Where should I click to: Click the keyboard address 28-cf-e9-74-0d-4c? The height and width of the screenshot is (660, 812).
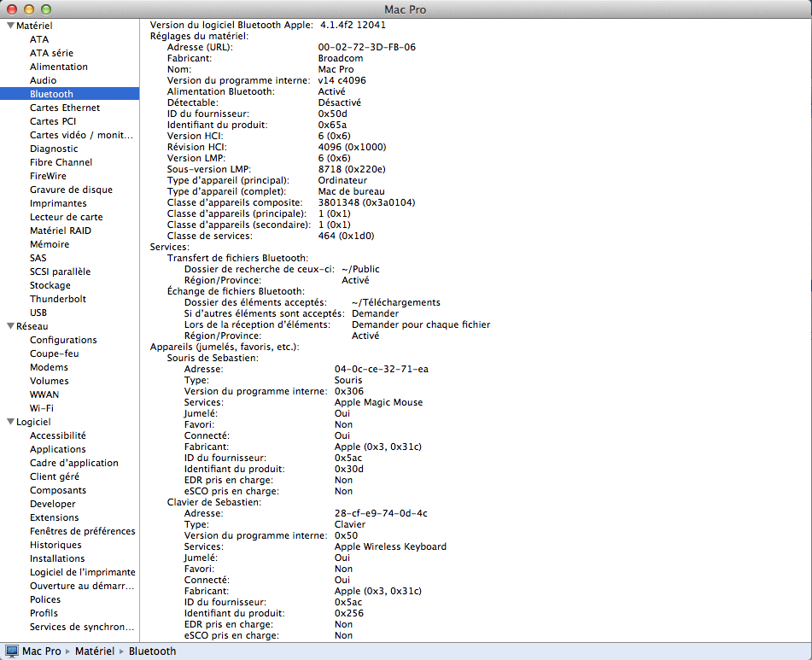pyautogui.click(x=381, y=513)
